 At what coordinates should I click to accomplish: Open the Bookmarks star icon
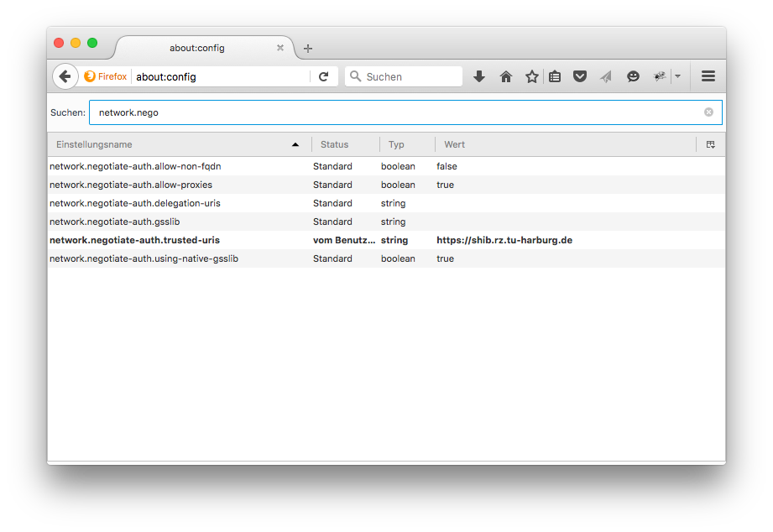coord(532,76)
